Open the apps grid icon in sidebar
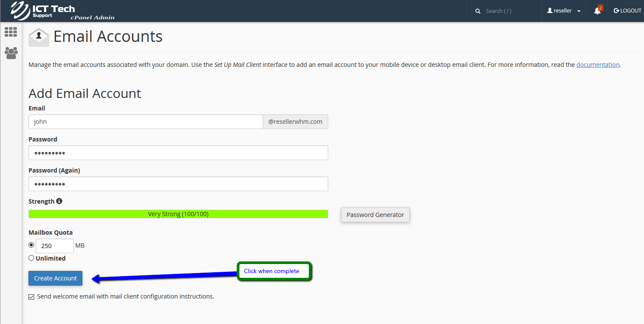644x324 pixels. [x=11, y=32]
